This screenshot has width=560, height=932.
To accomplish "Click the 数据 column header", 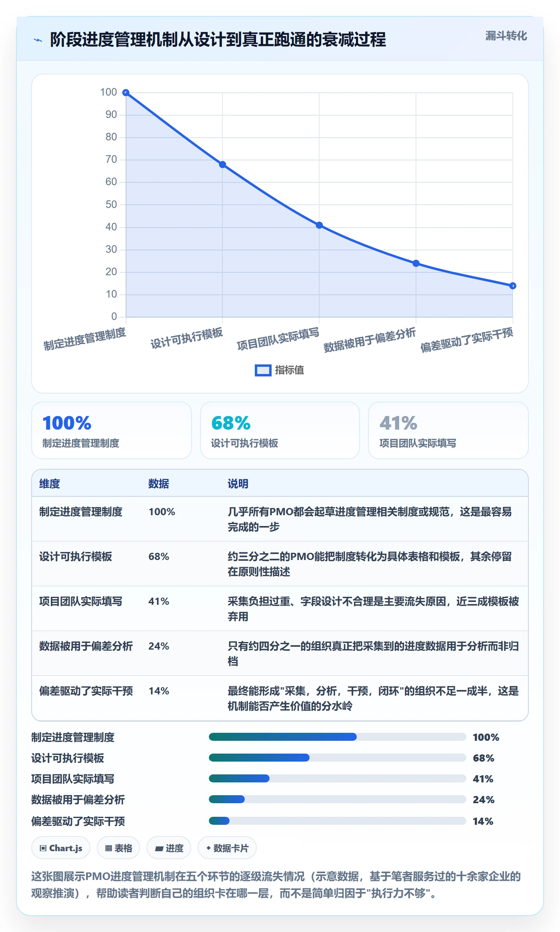I will pyautogui.click(x=159, y=484).
